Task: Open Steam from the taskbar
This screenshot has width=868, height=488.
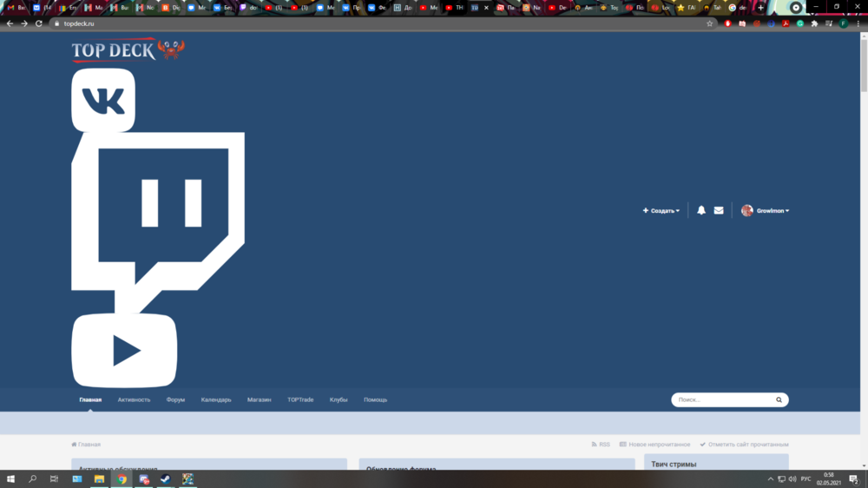Action: tap(166, 479)
